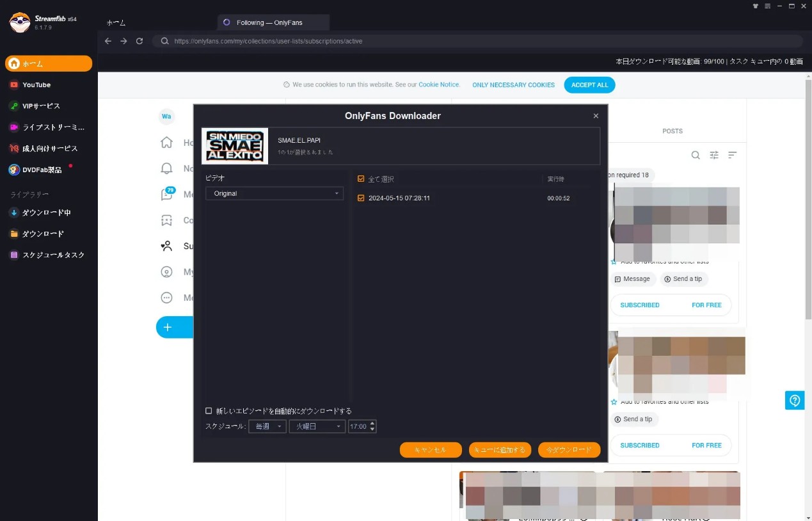Open the 火曜日 weekday dropdown

317,426
